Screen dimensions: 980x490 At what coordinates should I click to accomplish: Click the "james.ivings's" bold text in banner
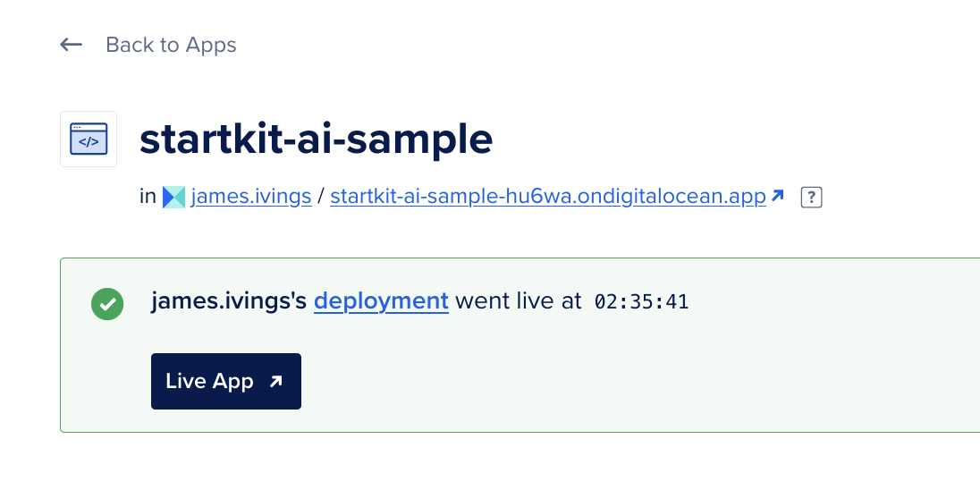click(229, 301)
